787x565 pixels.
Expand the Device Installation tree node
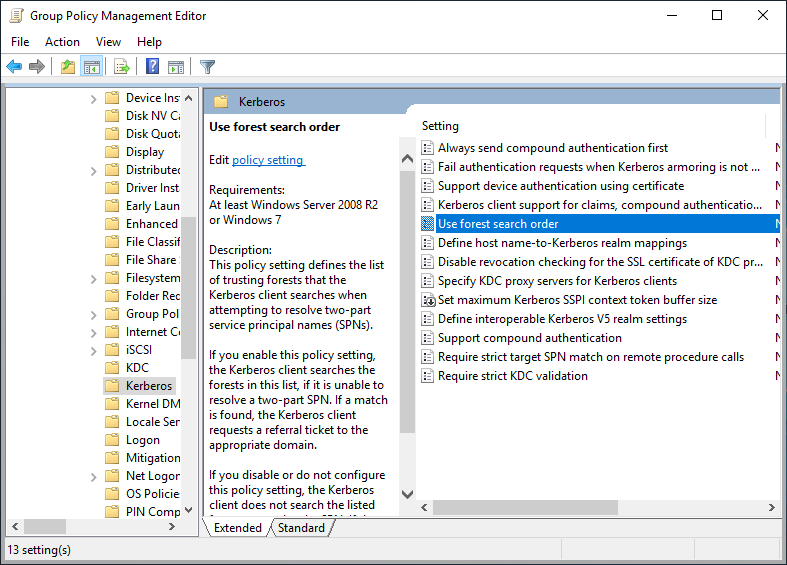click(x=94, y=98)
